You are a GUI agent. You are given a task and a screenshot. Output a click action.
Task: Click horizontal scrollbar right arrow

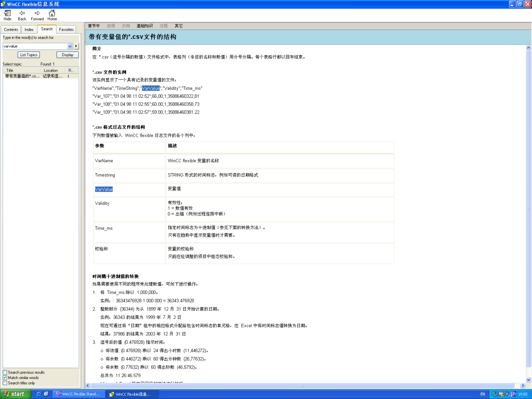pyautogui.click(x=523, y=386)
